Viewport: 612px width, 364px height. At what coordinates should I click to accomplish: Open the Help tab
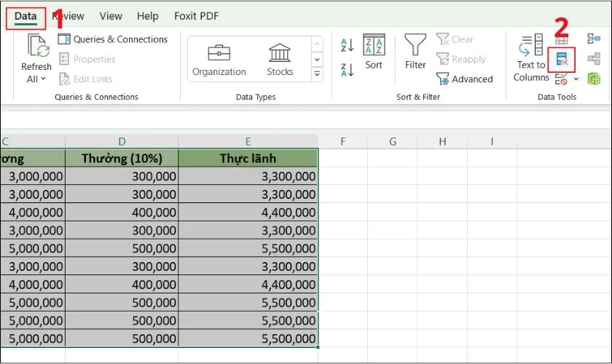[147, 16]
